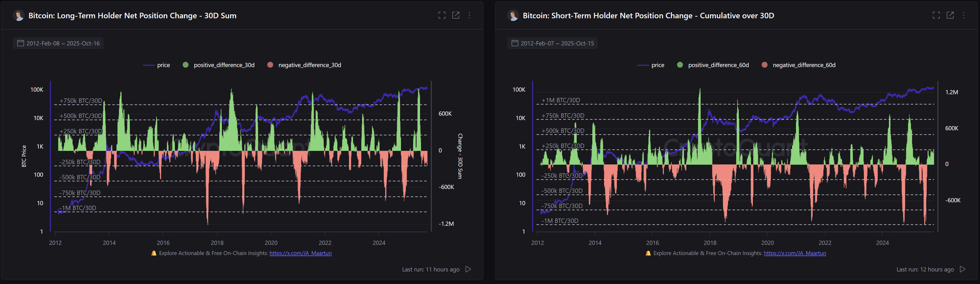This screenshot has height=284, width=980.
Task: Toggle price series in left chart legend
Action: pos(163,65)
